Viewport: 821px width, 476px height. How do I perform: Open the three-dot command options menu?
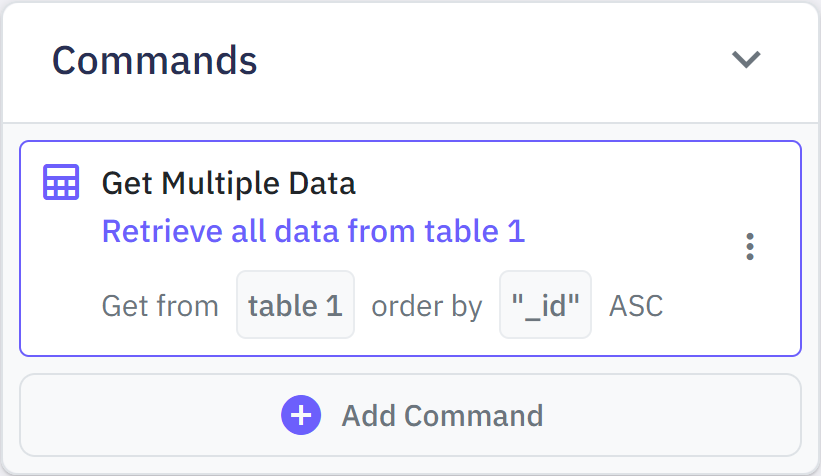click(x=750, y=247)
